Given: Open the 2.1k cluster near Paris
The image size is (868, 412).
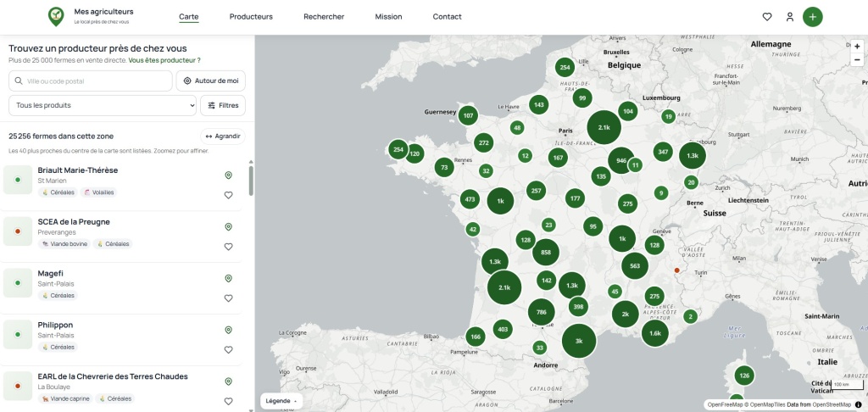Looking at the screenshot, I should (604, 127).
